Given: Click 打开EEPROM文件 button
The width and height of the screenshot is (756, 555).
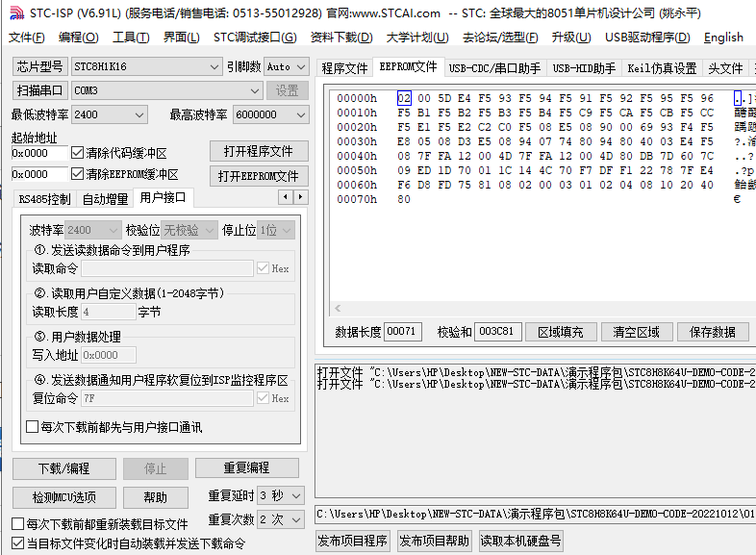Looking at the screenshot, I should click(x=259, y=176).
